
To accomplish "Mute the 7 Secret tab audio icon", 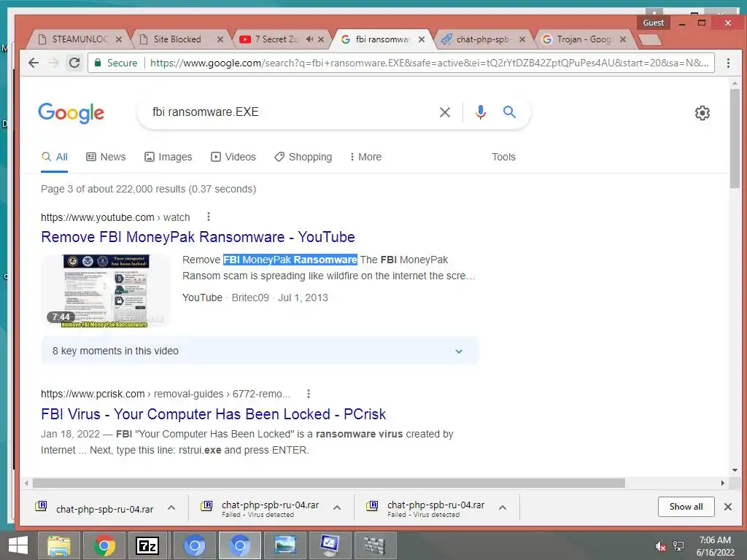I will (309, 39).
